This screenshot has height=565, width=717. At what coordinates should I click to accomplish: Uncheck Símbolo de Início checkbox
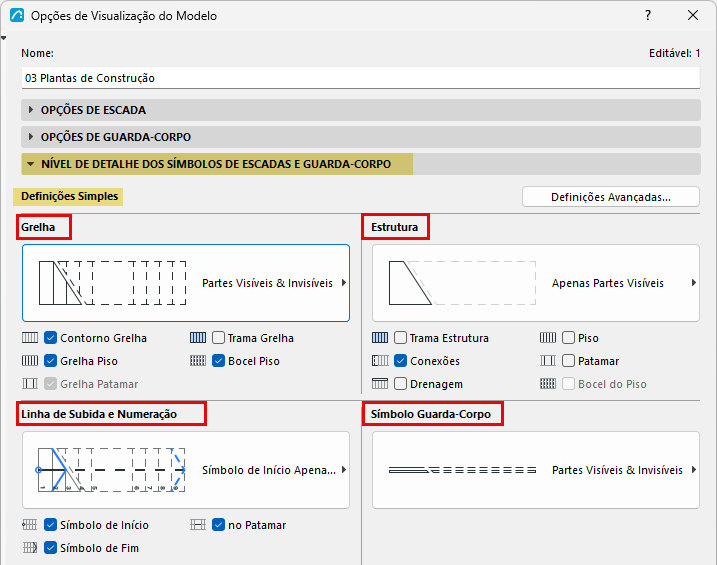point(50,525)
